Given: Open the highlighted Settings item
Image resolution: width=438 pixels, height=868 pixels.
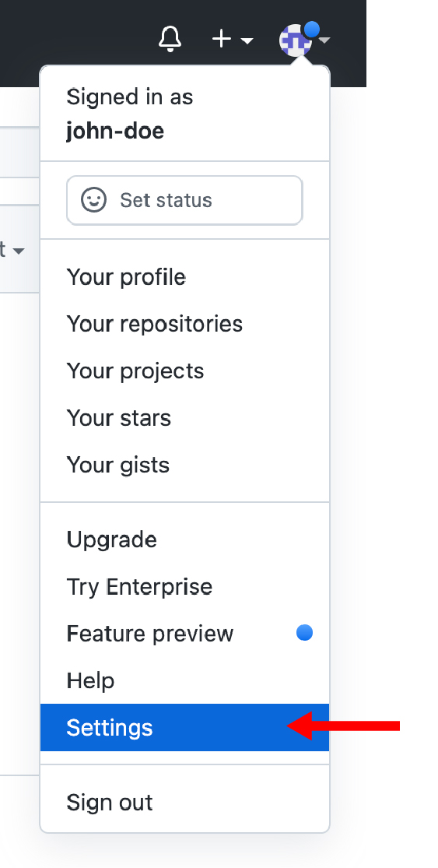Looking at the screenshot, I should coord(184,727).
